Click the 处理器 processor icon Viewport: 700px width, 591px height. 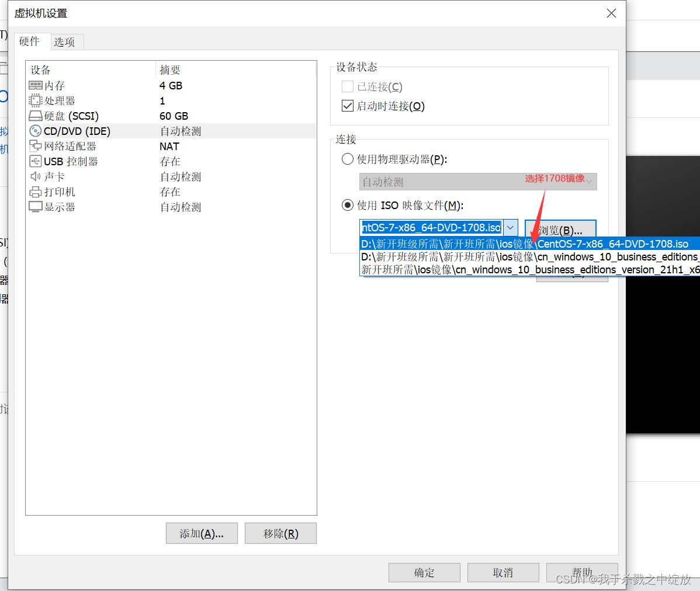coord(36,101)
